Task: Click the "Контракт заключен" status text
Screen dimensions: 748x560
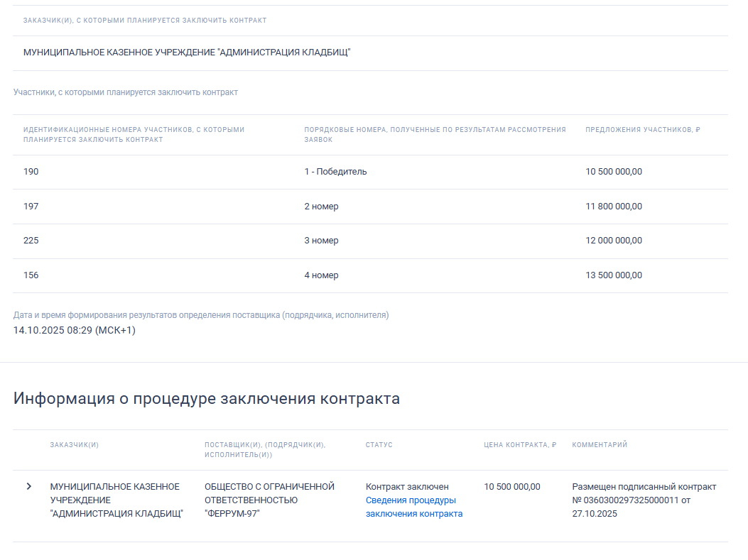Action: (407, 487)
